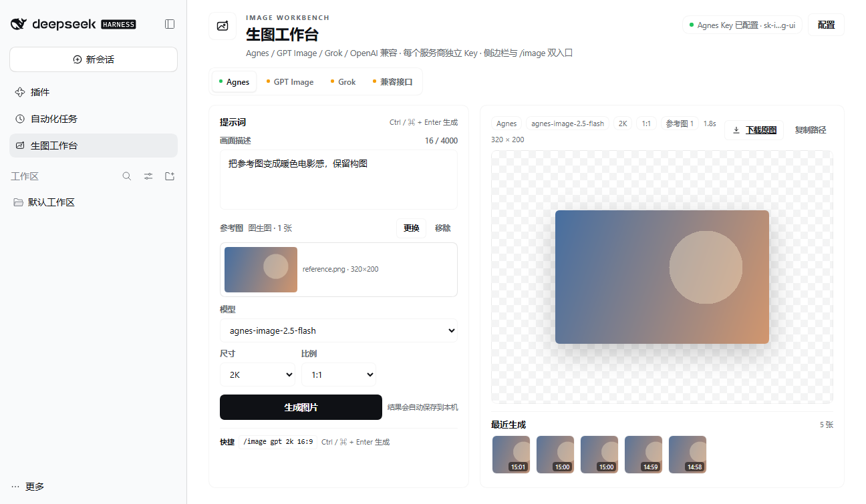This screenshot has width=866, height=504.
Task: Click the generated image preview
Action: click(662, 277)
